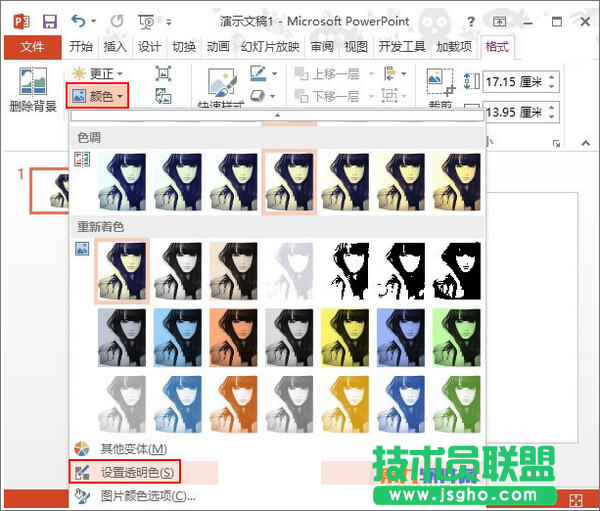The image size is (600, 511).
Task: Open 快速样式 quick styles gallery
Action: 222,87
